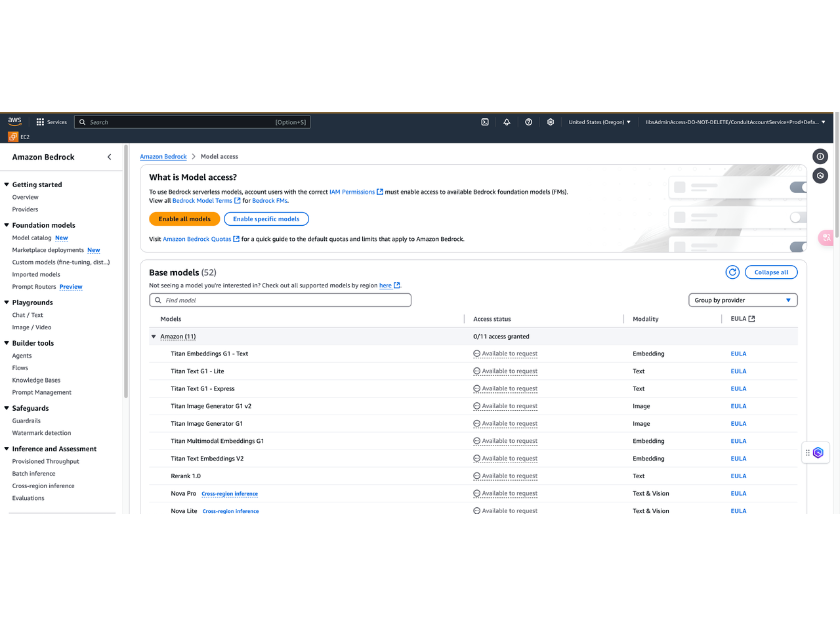This screenshot has width=840, height=626.
Task: Click the notifications bell icon
Action: click(x=507, y=122)
